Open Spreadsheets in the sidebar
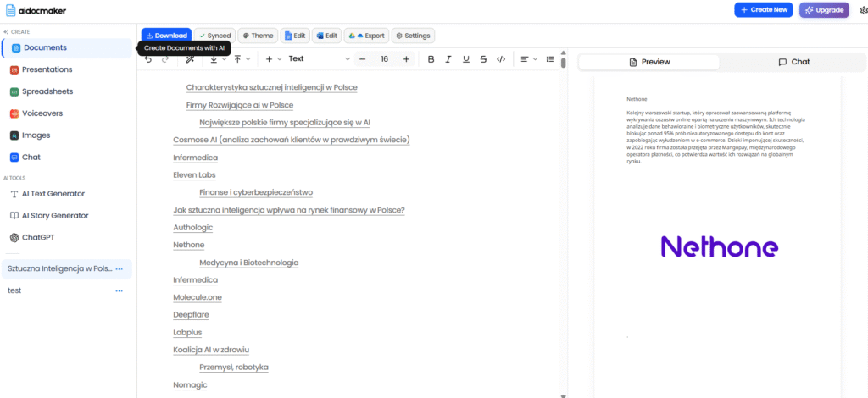The image size is (868, 398). 67,91
